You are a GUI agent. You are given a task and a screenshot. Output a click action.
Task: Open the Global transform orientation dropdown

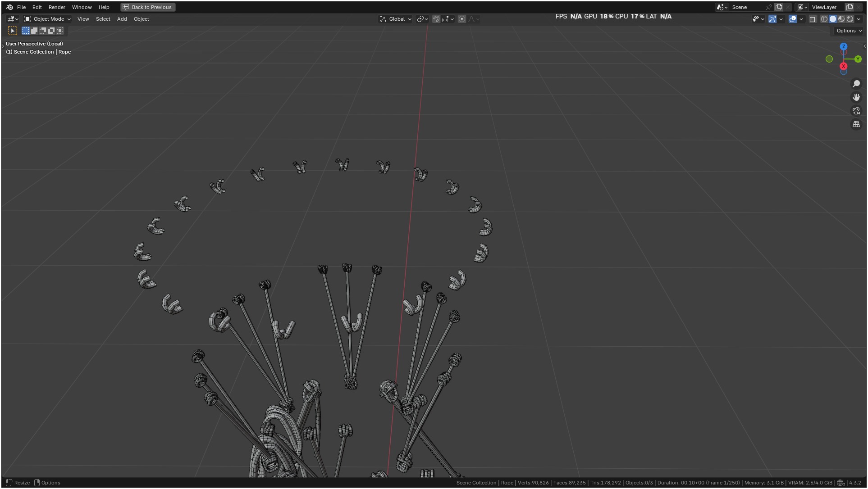(395, 19)
